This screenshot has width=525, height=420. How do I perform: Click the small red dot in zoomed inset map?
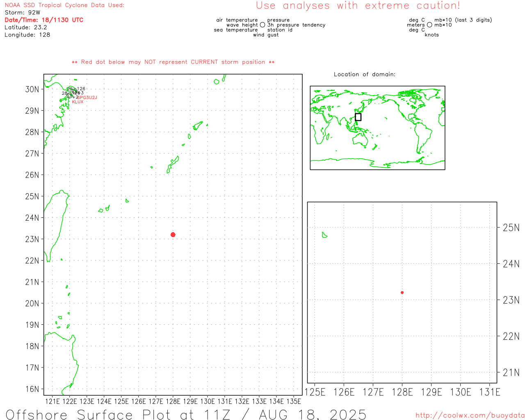402,292
